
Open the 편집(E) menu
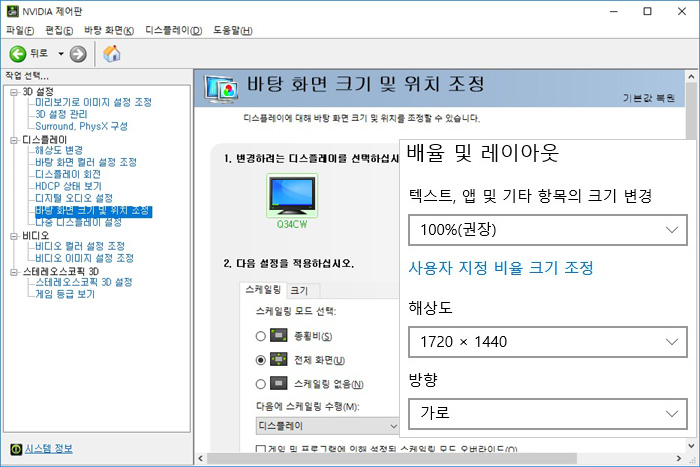point(59,30)
